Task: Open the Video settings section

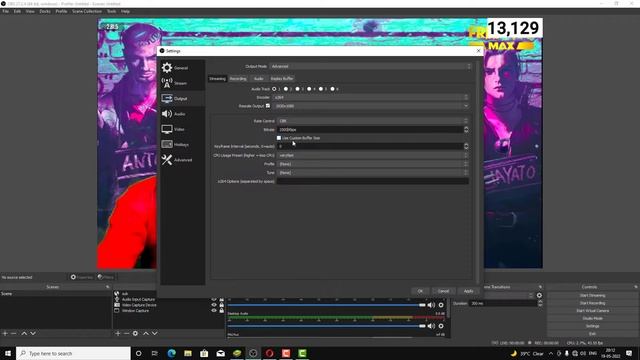Action: point(182,129)
